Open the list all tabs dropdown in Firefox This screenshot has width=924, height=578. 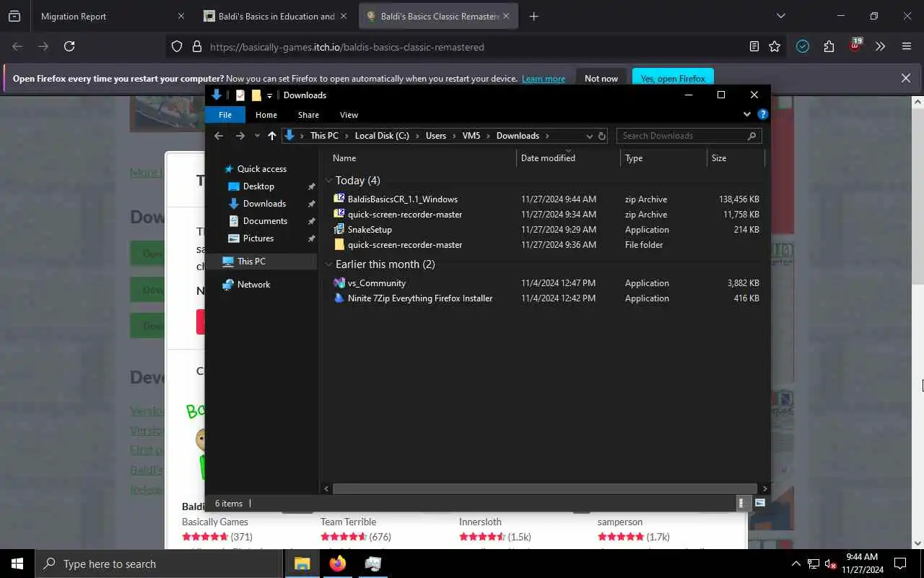[780, 16]
